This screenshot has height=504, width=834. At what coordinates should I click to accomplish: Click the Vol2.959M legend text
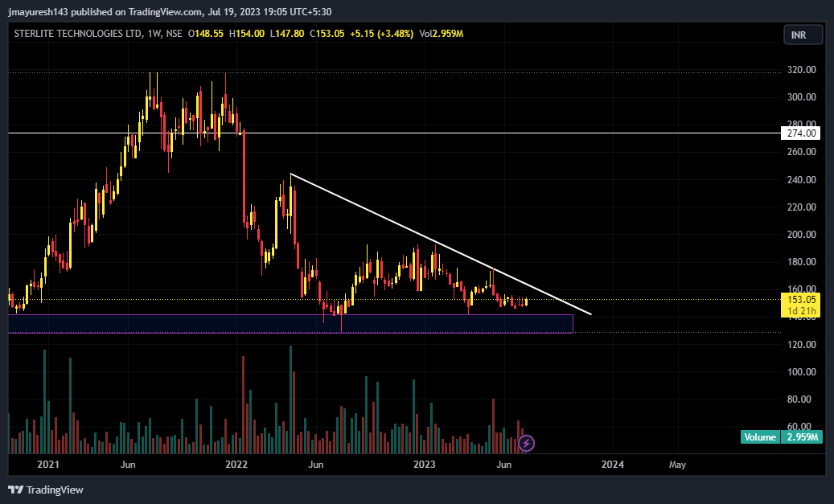pyautogui.click(x=441, y=34)
